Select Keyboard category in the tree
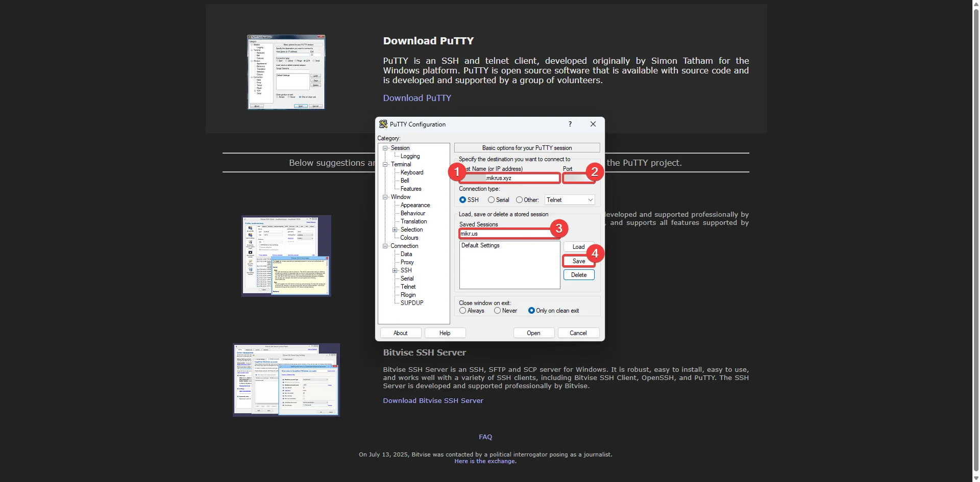The image size is (980, 482). point(412,172)
